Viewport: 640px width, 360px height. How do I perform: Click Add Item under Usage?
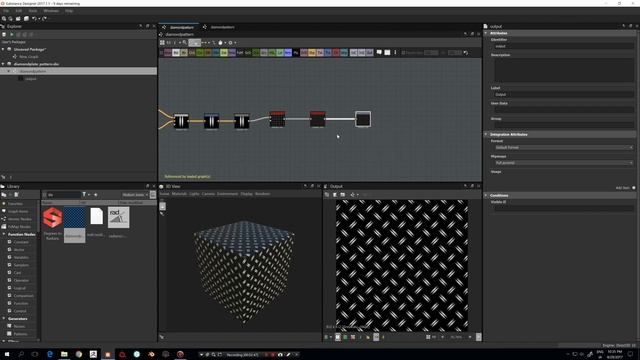click(626, 188)
